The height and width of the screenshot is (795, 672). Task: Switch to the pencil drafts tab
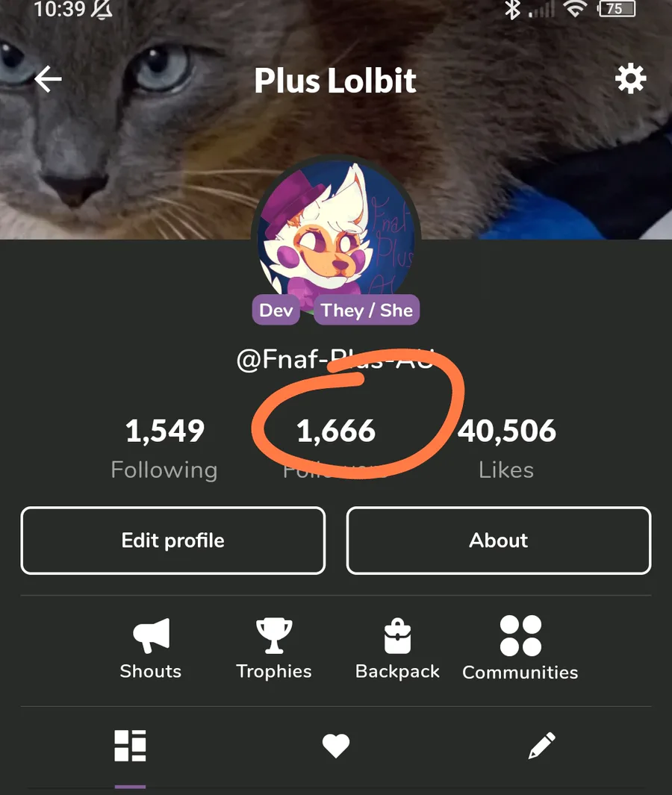click(x=541, y=745)
